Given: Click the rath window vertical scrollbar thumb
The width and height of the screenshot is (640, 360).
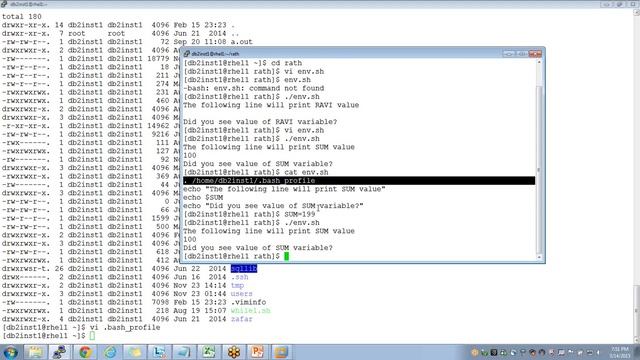Looking at the screenshot, I should coord(539,169).
